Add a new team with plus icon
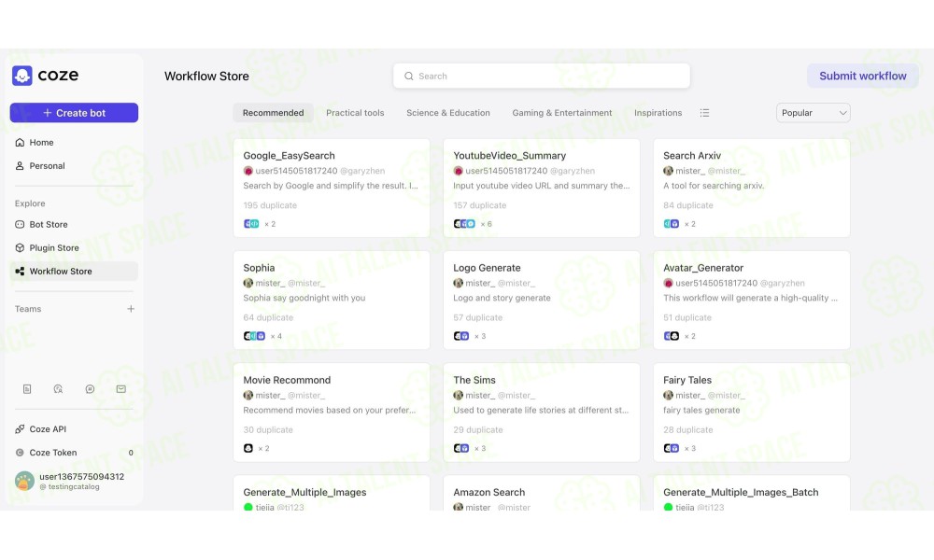This screenshot has height=560, width=934. (131, 308)
